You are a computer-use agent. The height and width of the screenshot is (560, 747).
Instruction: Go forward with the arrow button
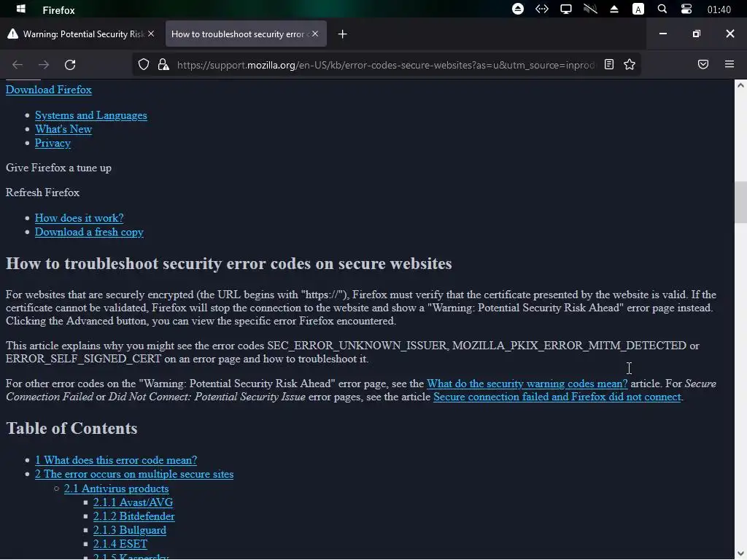(43, 65)
